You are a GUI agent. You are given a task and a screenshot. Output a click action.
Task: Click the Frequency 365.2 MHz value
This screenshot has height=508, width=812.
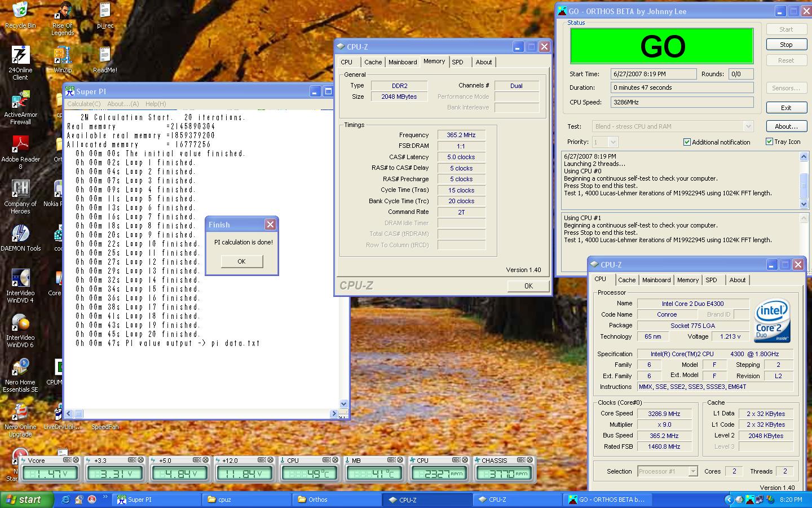[461, 135]
